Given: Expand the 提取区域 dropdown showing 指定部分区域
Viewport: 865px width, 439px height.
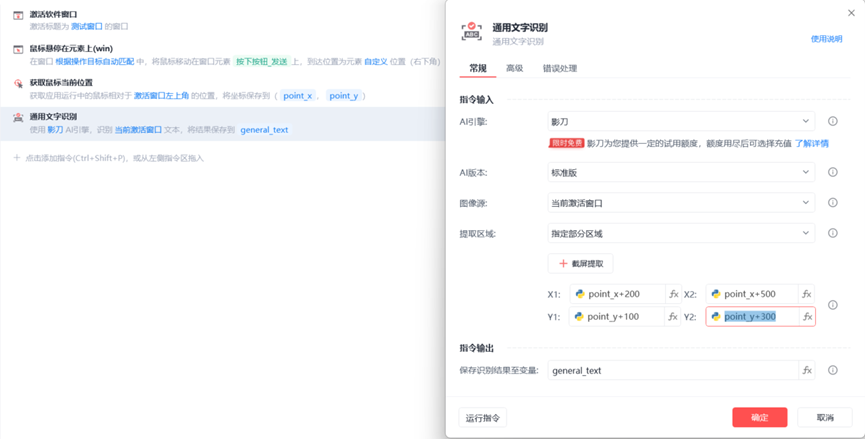Looking at the screenshot, I should 680,234.
